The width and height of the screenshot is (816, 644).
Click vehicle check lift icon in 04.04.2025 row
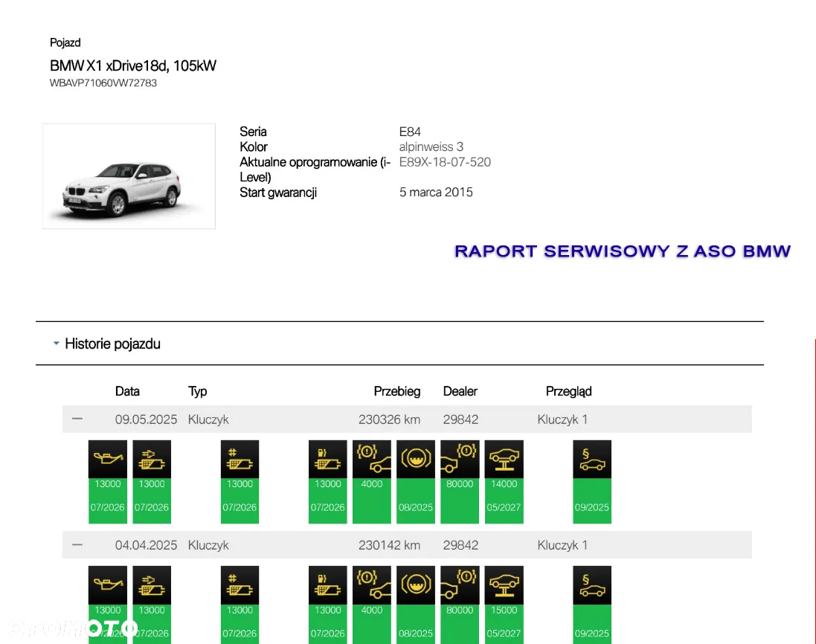pos(504,585)
